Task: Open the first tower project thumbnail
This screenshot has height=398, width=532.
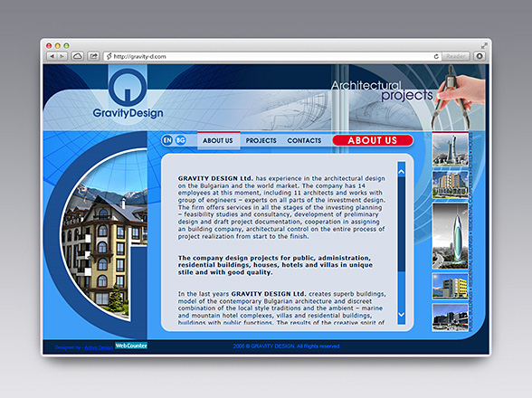Action: [451, 150]
